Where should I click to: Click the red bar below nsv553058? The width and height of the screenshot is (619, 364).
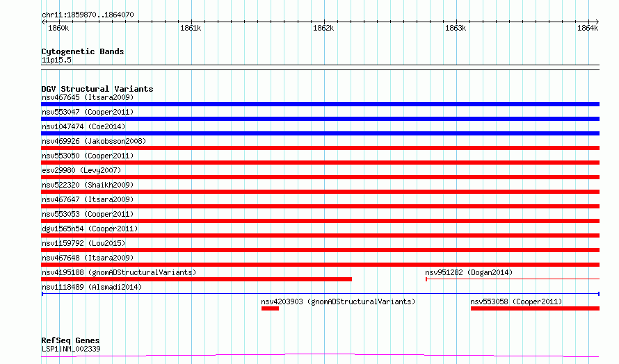coord(535,308)
